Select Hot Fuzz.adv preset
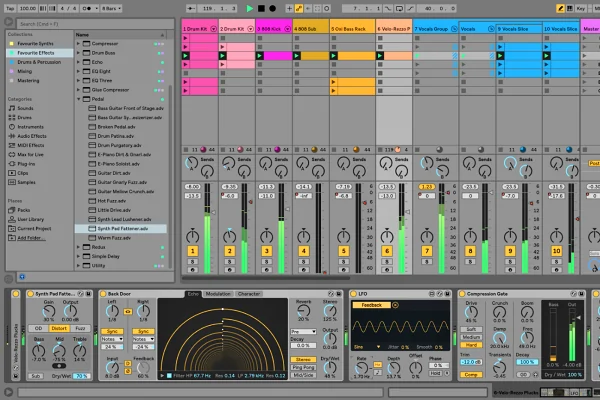This screenshot has height=400, width=600. pyautogui.click(x=121, y=201)
